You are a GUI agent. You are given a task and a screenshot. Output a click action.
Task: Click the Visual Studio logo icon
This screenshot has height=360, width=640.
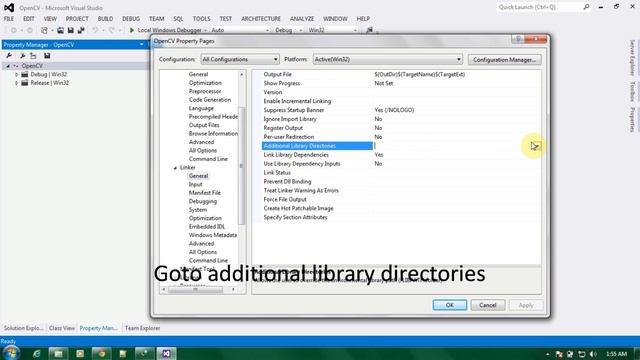(9, 7)
